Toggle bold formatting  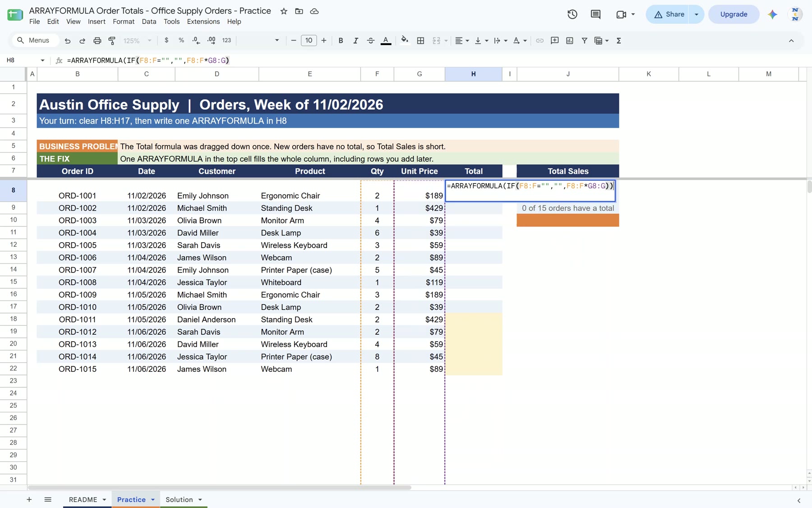pyautogui.click(x=341, y=41)
